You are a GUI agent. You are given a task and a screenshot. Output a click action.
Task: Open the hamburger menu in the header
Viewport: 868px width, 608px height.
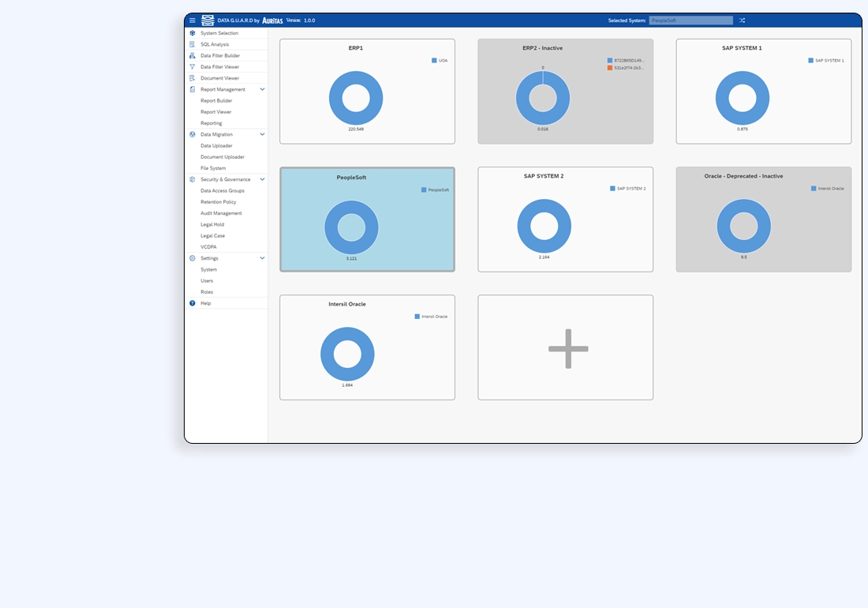192,21
